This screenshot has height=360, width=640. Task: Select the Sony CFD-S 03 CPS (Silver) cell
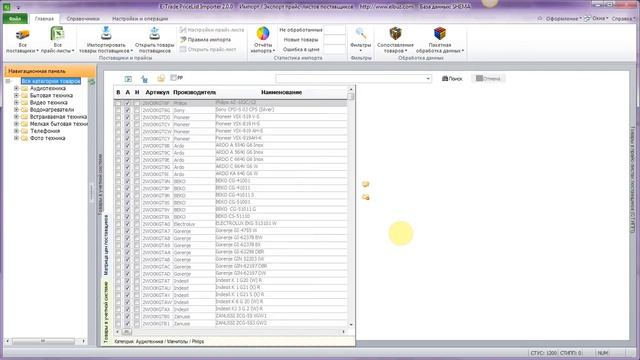tap(281, 110)
